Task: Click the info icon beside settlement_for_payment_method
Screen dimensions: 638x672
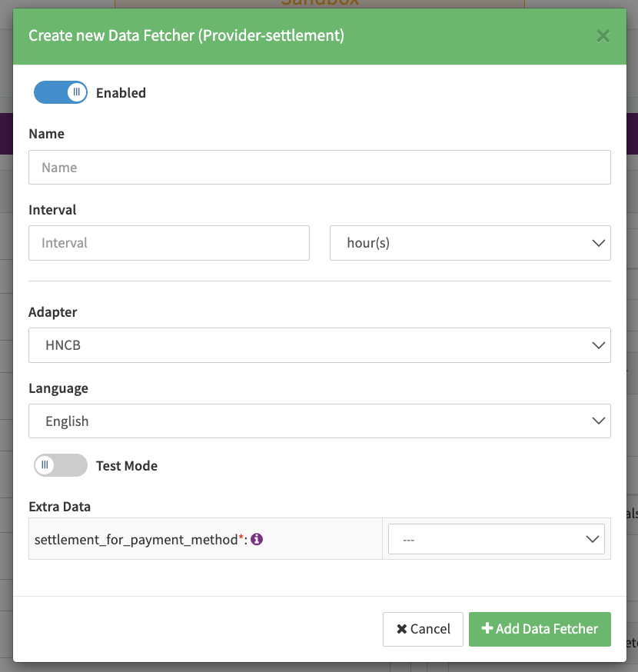Action: [257, 540]
